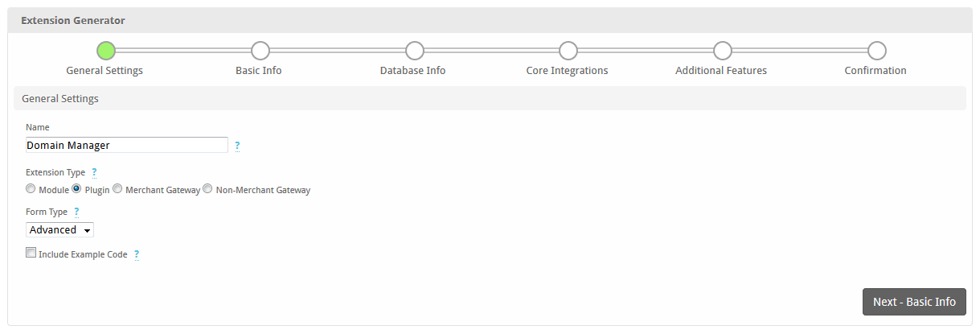
Task: Choose the Non-Merchant Gateway radio option
Action: pos(207,189)
